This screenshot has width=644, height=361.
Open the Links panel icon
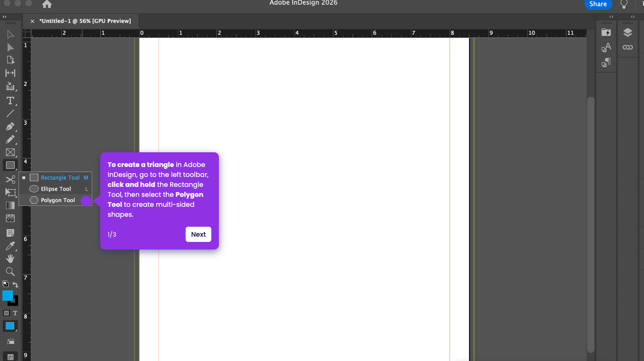point(628,47)
